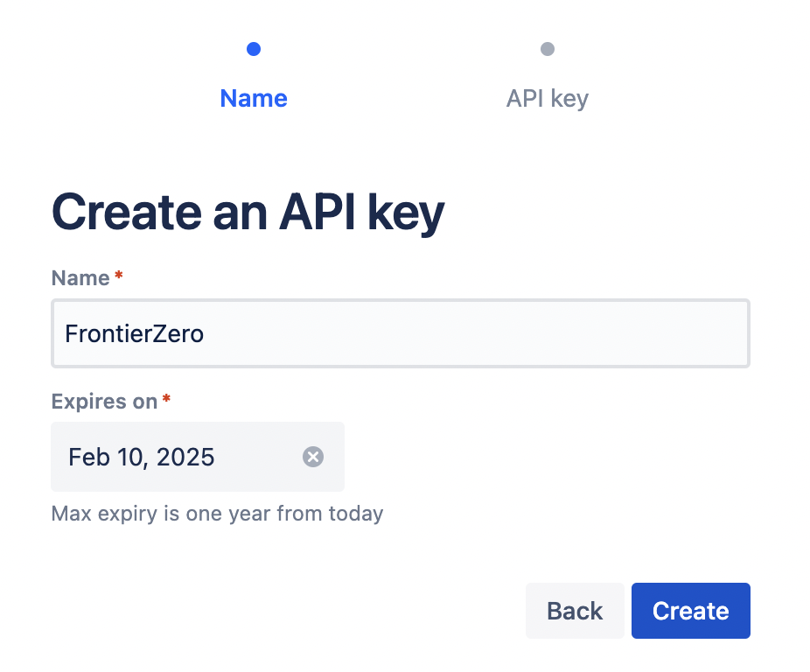Go back with the Back button
The image size is (810, 672).
point(575,611)
